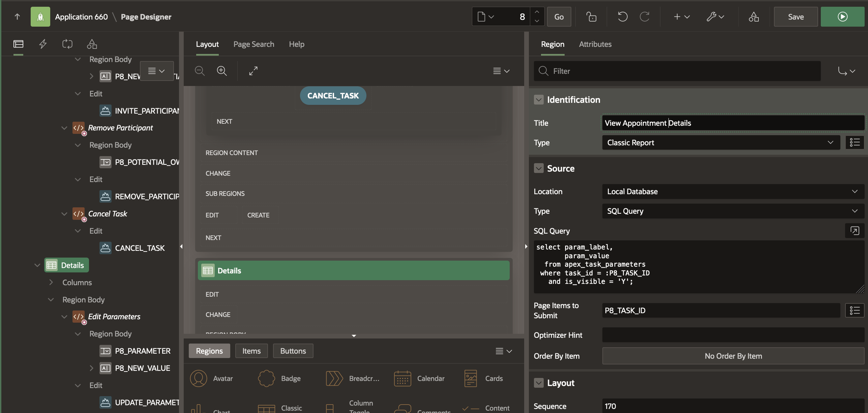This screenshot has height=413, width=868.
Task: Expand the layout to full screen
Action: coord(253,71)
